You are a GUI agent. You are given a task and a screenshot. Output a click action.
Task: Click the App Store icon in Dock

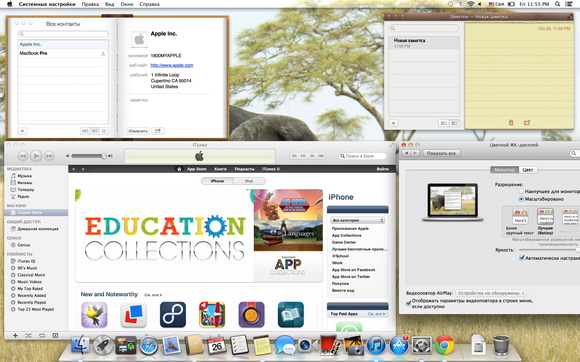tap(398, 345)
